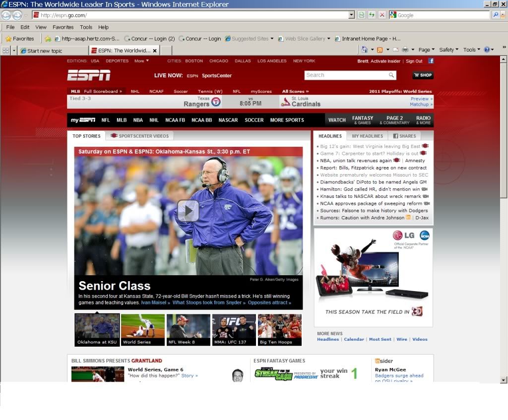Click the SHOP cart button
Viewport: 508px width, 420px height.
point(423,75)
